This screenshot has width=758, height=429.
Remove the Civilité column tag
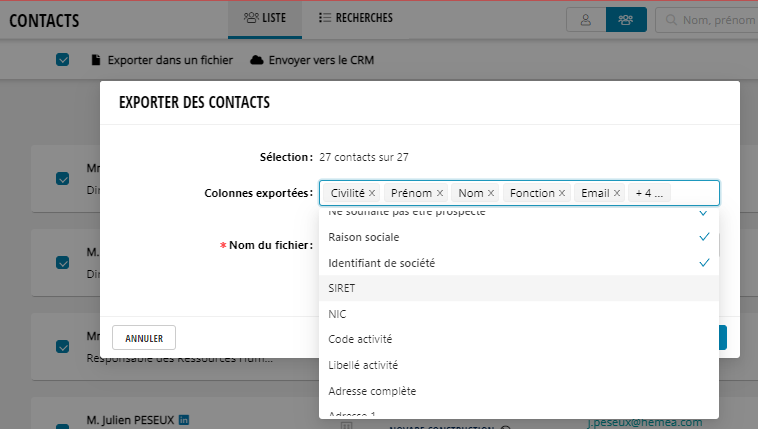[372, 193]
